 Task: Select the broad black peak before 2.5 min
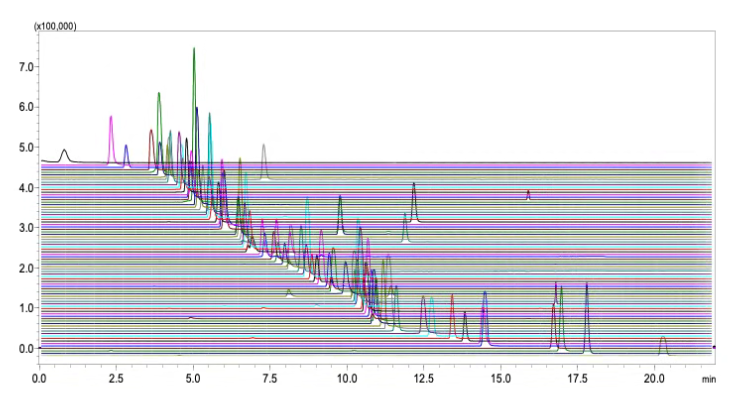[x=65, y=155]
